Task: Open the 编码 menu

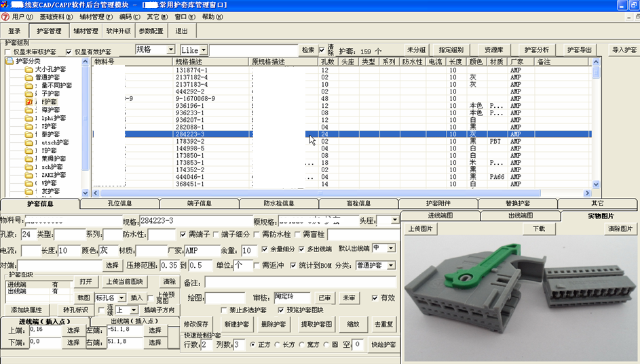Action: click(x=130, y=17)
